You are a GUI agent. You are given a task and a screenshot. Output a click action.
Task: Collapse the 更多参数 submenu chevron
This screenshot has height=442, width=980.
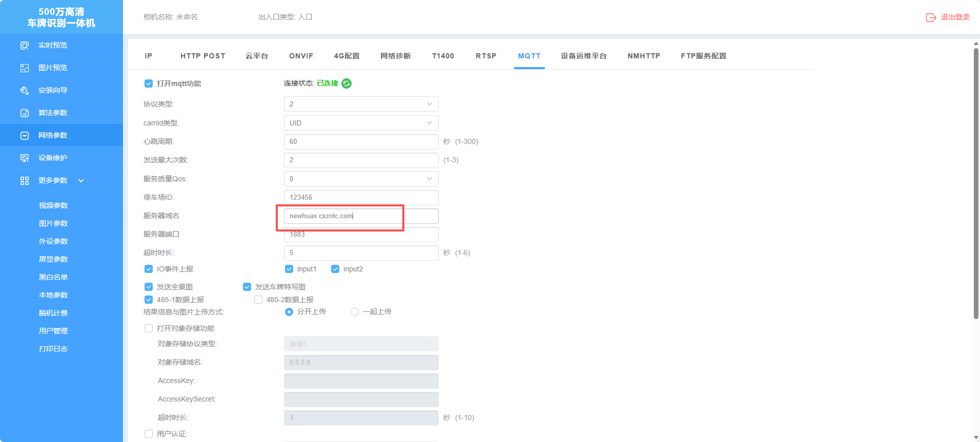81,181
